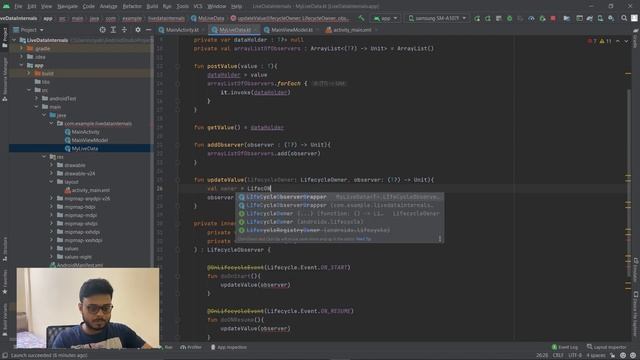This screenshot has height=360, width=640.
Task: Click the Profile app icon in toolbar
Action: pos(531,18)
